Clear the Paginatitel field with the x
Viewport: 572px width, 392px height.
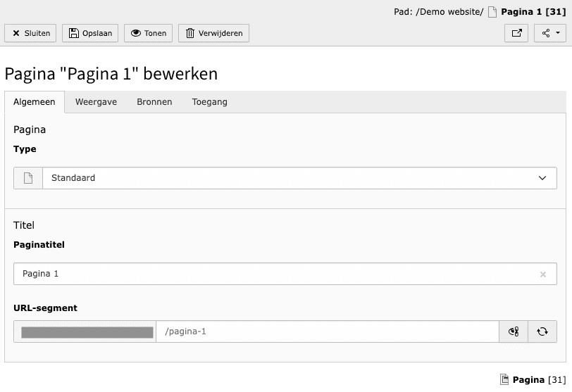[x=543, y=274]
